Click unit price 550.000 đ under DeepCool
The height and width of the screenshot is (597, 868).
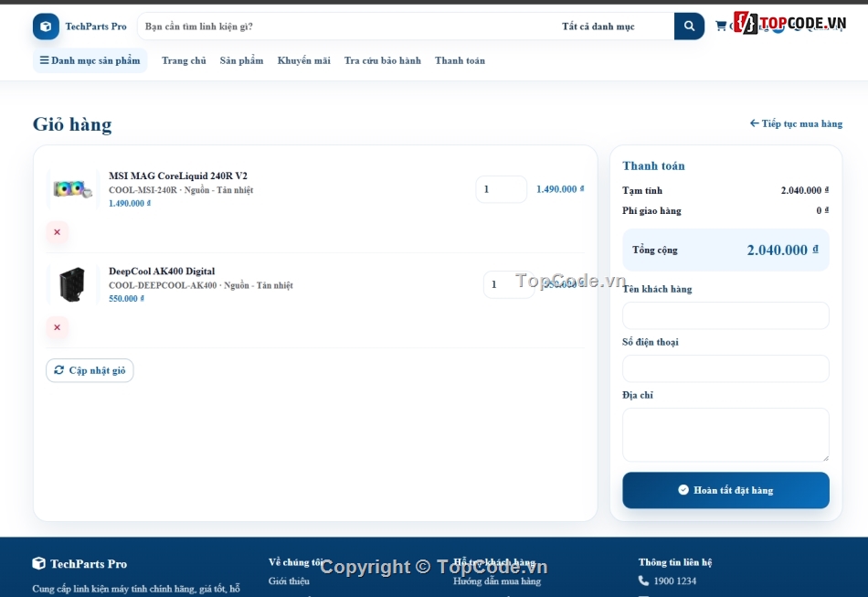pos(126,298)
